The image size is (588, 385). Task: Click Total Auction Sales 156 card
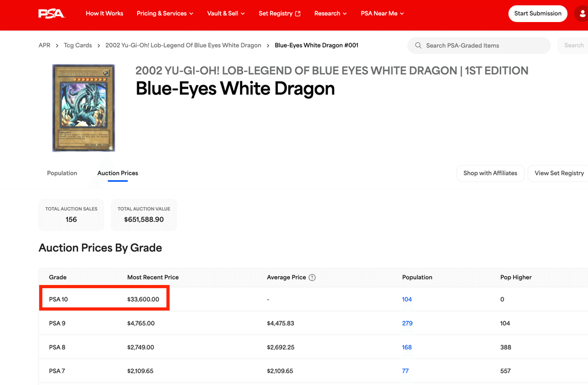(x=71, y=215)
